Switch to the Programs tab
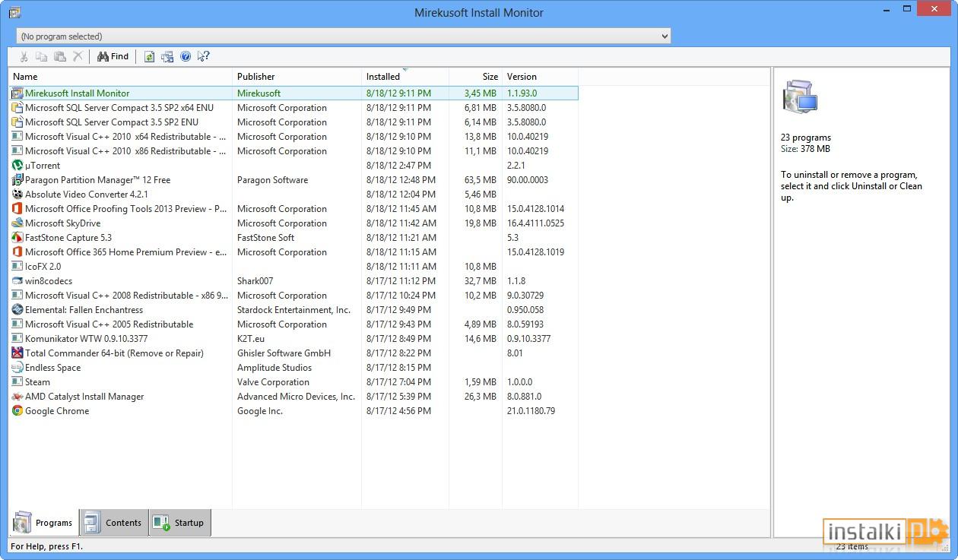The width and height of the screenshot is (958, 560). click(43, 523)
